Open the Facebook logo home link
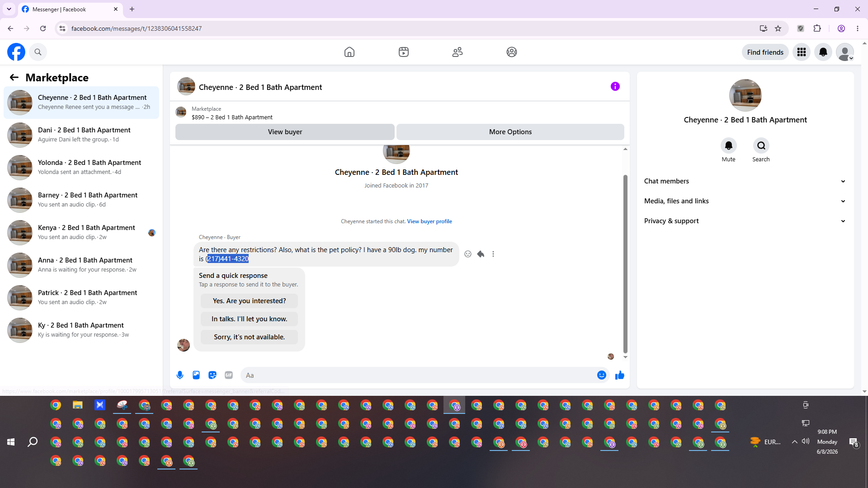 [16, 52]
